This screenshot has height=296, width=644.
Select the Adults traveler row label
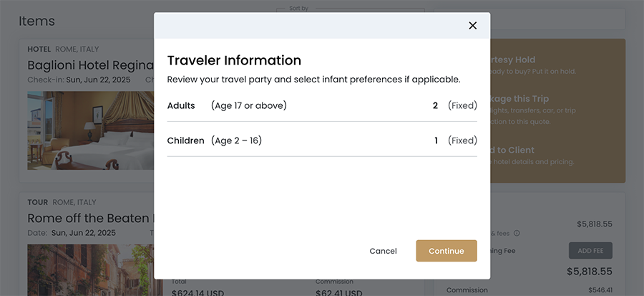[181, 105]
